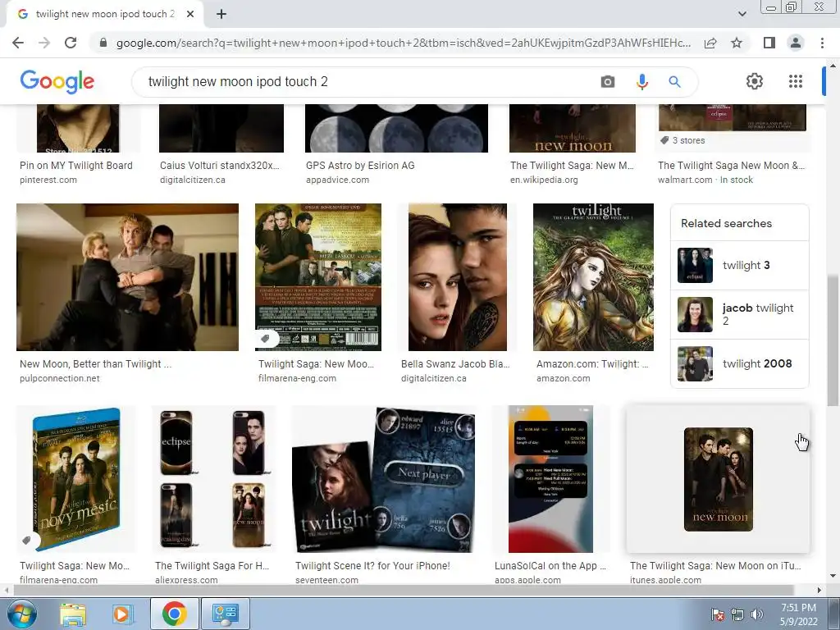Click the browser back arrow
Image resolution: width=840 pixels, height=630 pixels.
[18, 43]
